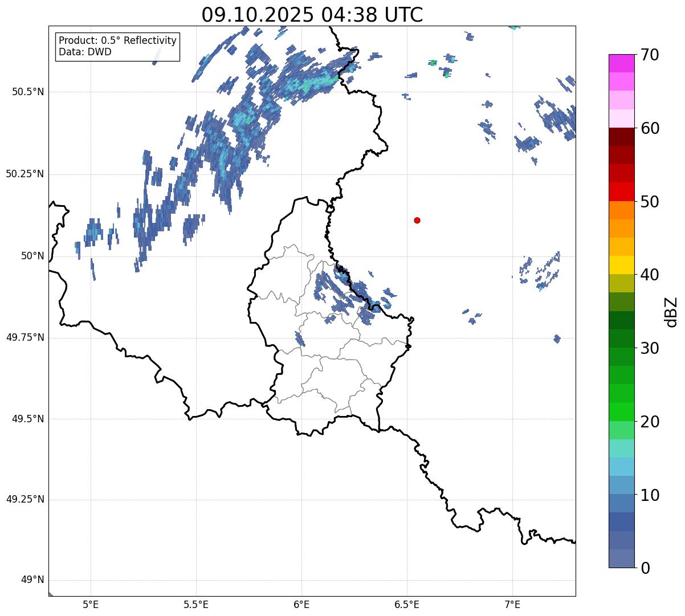Click the latitude label 49.5°N
Image resolution: width=685 pixels, height=616 pixels.
[28, 419]
